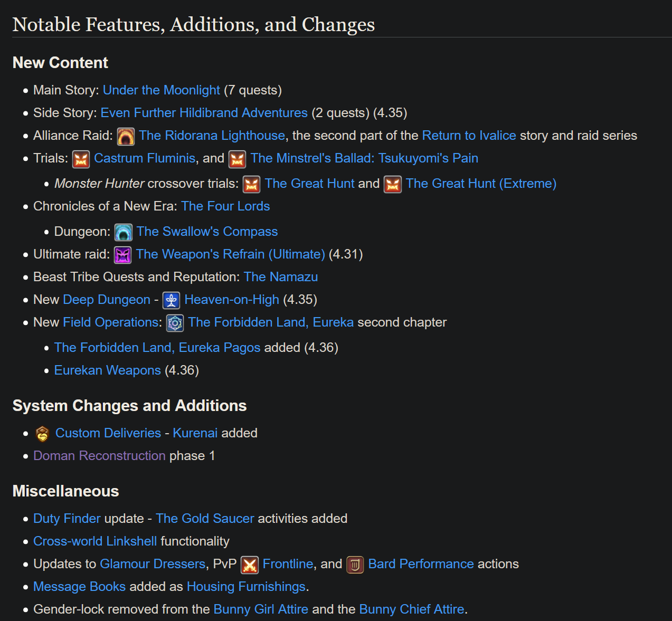This screenshot has width=672, height=621.
Task: Click the icon before The Great Hunt (Extreme)
Action: 393,184
